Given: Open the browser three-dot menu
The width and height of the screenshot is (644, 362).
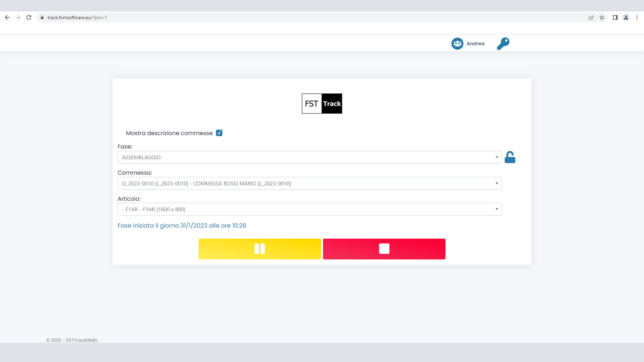Looking at the screenshot, I should pyautogui.click(x=637, y=17).
